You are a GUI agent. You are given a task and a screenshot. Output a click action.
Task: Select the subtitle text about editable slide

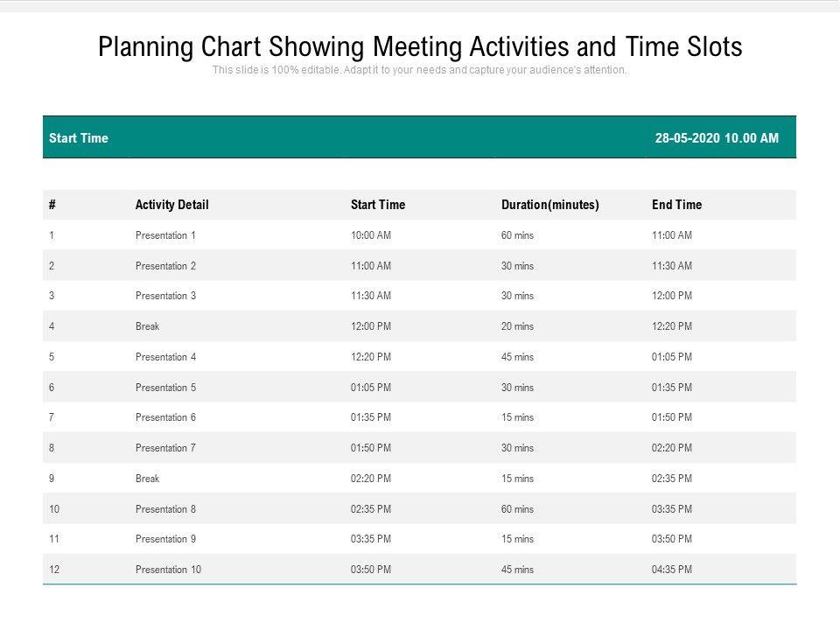[x=420, y=70]
